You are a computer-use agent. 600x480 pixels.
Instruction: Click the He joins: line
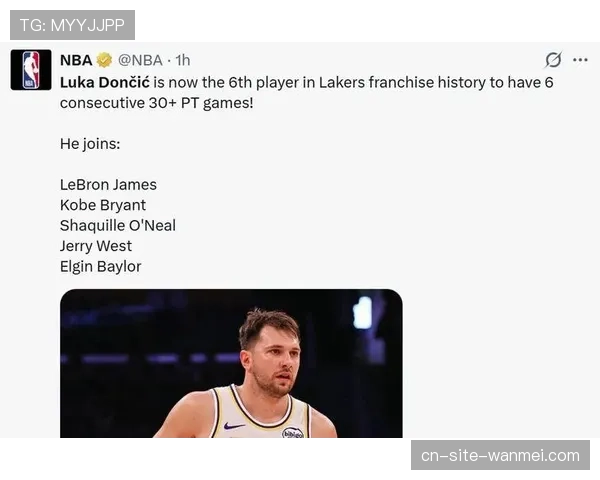click(90, 144)
